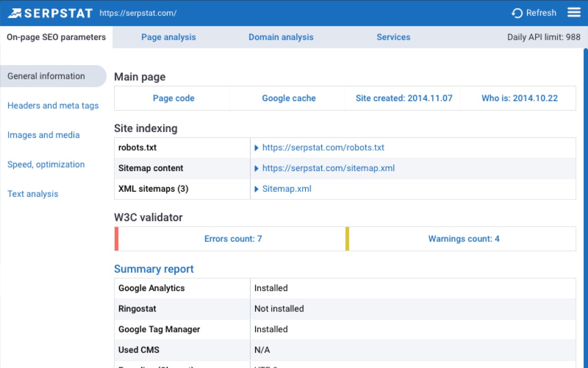Switch to the Page analysis tab
Image resolution: width=588 pixels, height=368 pixels.
click(169, 37)
